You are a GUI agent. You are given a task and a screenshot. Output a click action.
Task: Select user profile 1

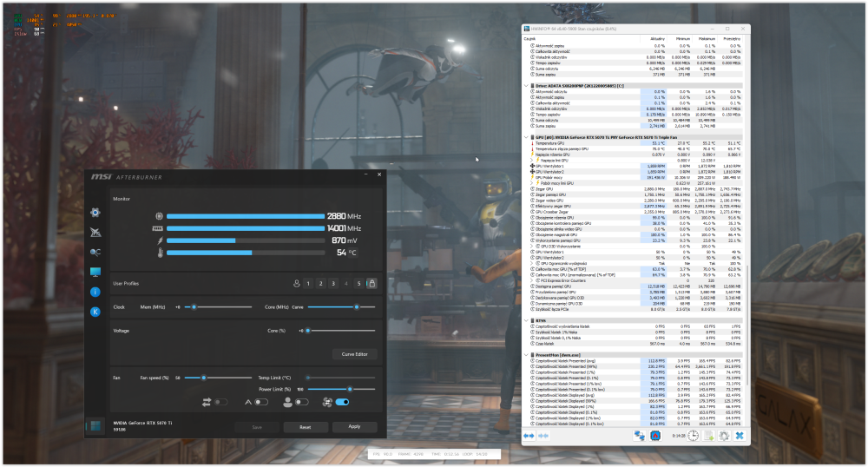(x=309, y=283)
